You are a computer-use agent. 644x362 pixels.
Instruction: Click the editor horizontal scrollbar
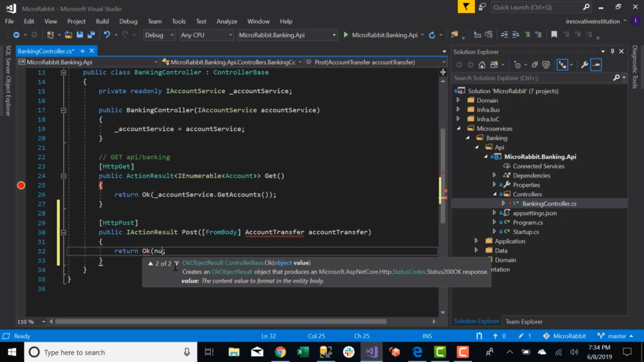click(221, 322)
